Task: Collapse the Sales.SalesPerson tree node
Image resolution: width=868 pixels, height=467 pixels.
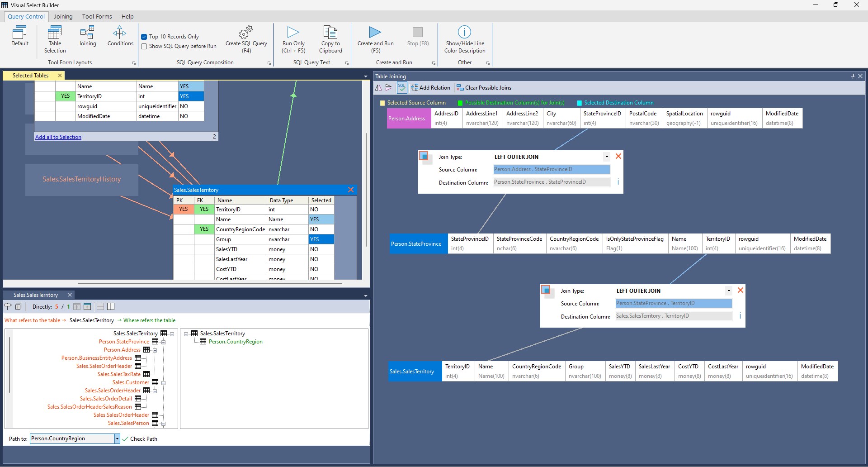Action: pyautogui.click(x=164, y=424)
